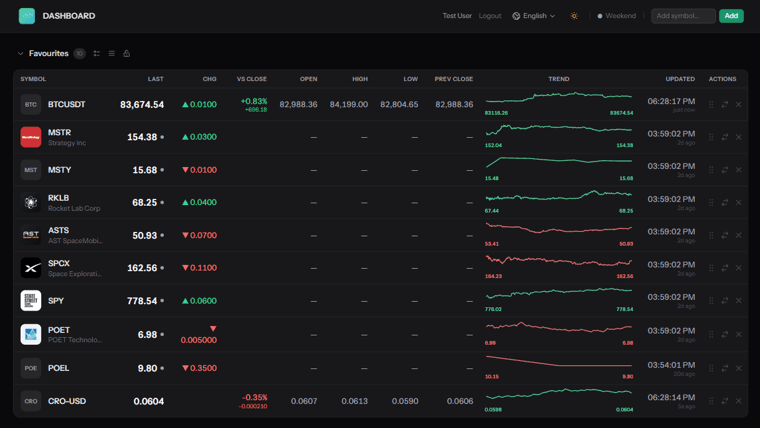Screen dimensions: 760x428
Task: Switch Favourites to compact rows view icon
Action: coord(111,53)
